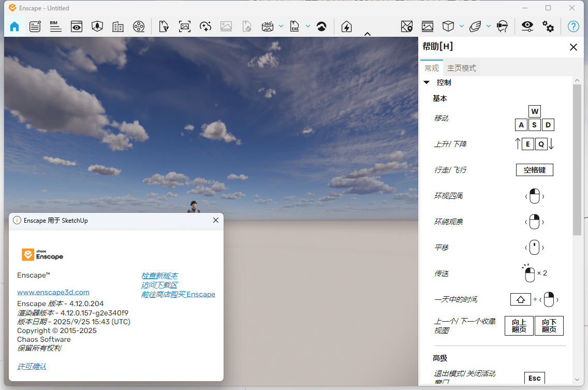The width and height of the screenshot is (588, 390).
Task: Expand the EXE export dropdown arrow
Action: pos(308,26)
